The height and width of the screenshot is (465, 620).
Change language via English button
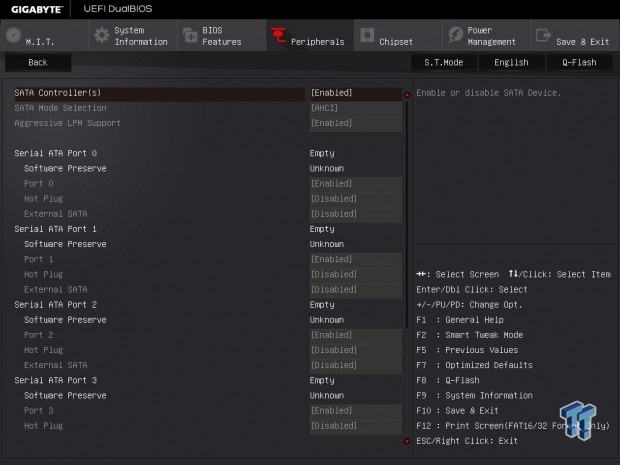point(511,62)
